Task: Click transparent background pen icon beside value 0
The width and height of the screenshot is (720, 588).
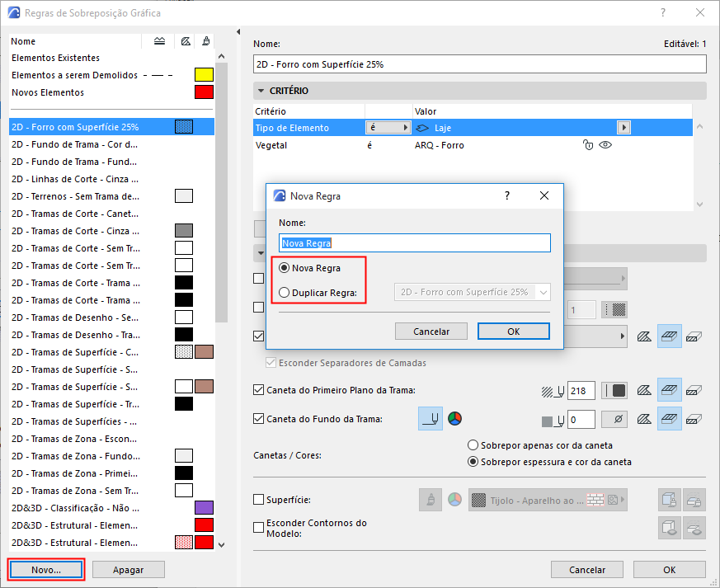Action: (x=614, y=419)
